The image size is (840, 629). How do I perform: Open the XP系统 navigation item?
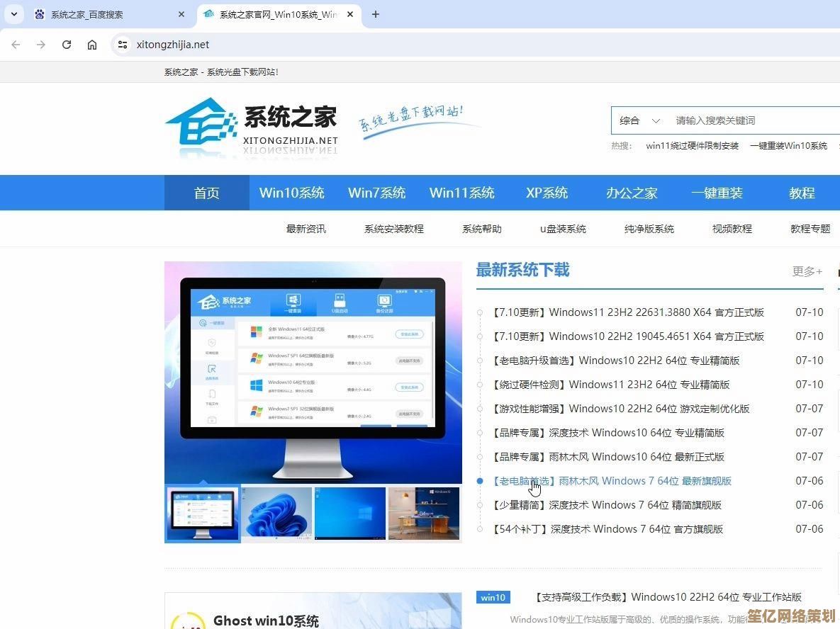[x=547, y=193]
